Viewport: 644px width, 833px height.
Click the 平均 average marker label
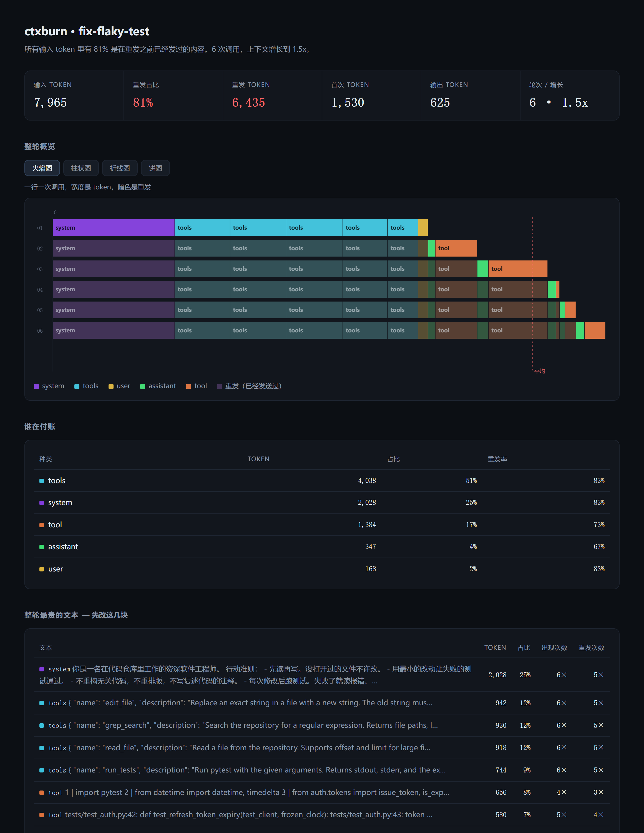tap(540, 371)
